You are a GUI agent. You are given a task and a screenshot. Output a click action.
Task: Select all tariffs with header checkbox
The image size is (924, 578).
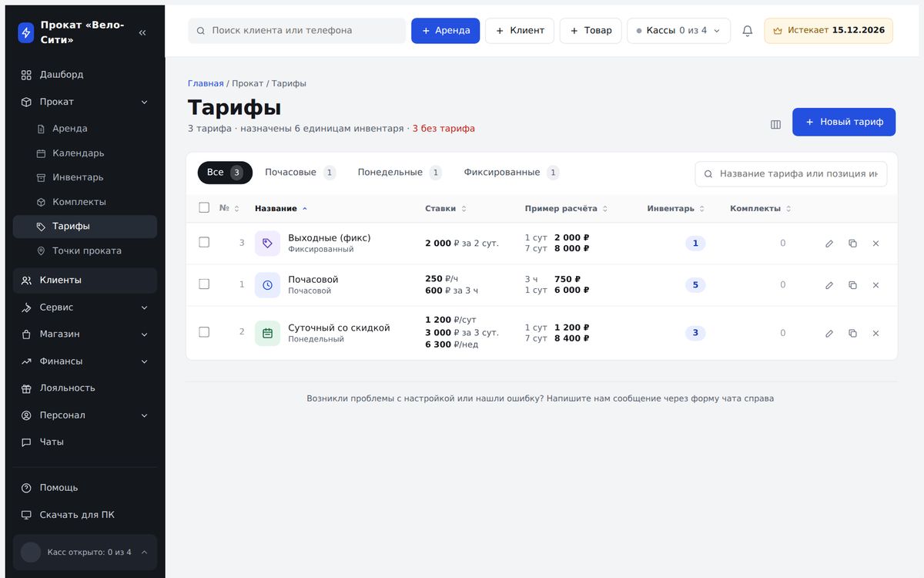click(x=204, y=208)
